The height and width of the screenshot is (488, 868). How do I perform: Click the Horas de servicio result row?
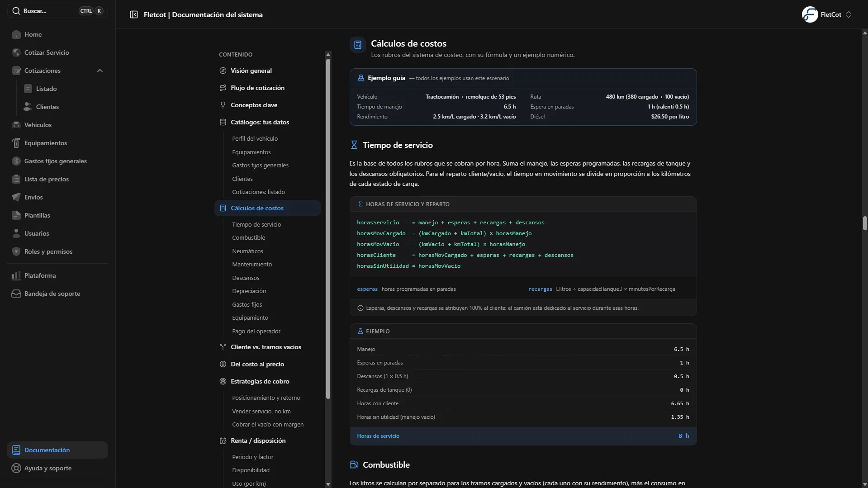click(523, 436)
